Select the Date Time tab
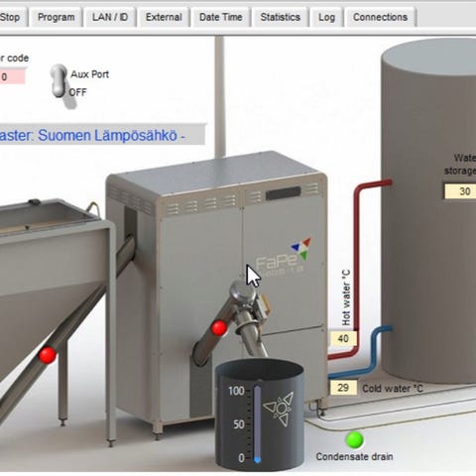The width and height of the screenshot is (476, 476). coord(220,17)
